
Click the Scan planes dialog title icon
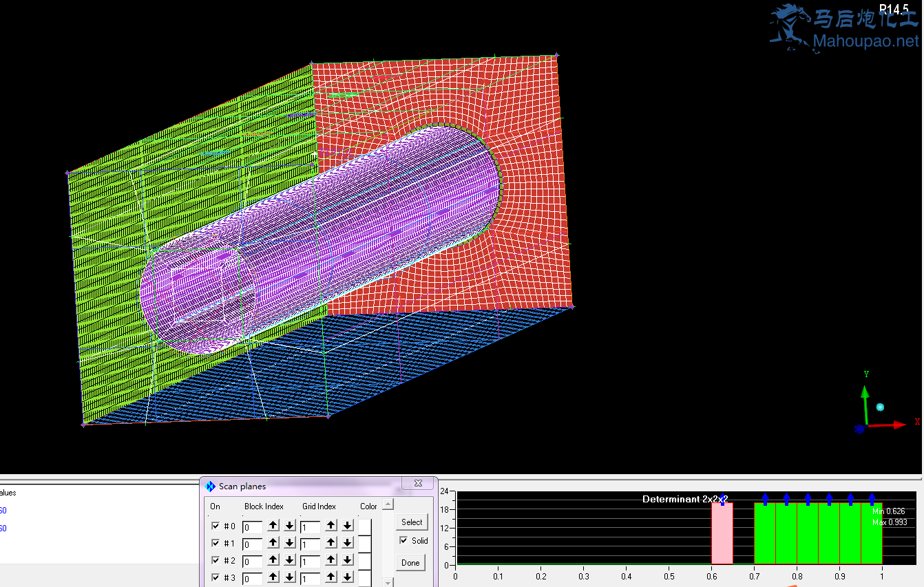pos(210,487)
